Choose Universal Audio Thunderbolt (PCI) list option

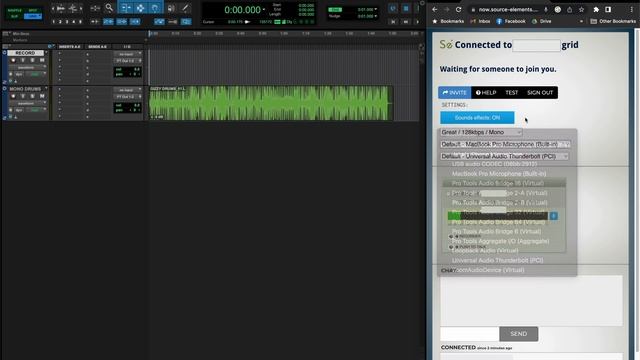498,260
